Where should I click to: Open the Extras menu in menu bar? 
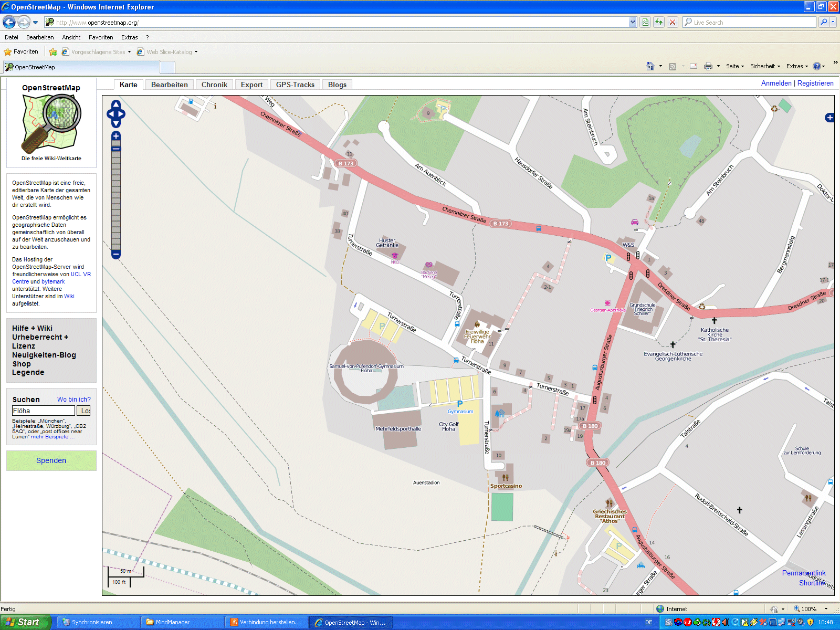coord(129,37)
